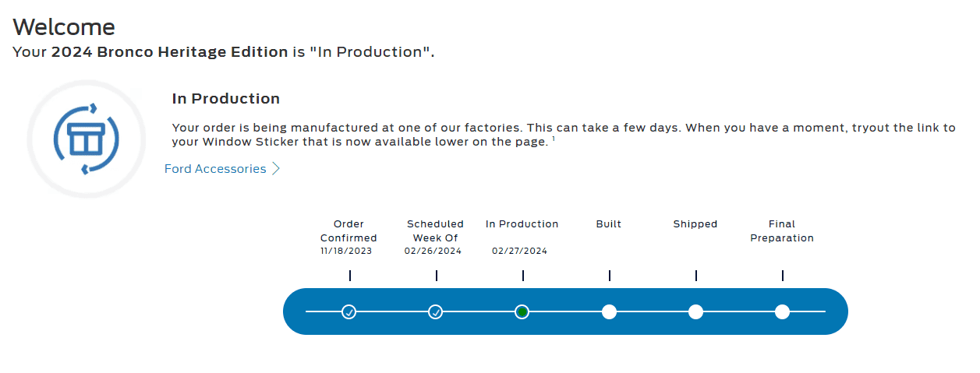Click the Shipped step white dot

pyautogui.click(x=696, y=312)
